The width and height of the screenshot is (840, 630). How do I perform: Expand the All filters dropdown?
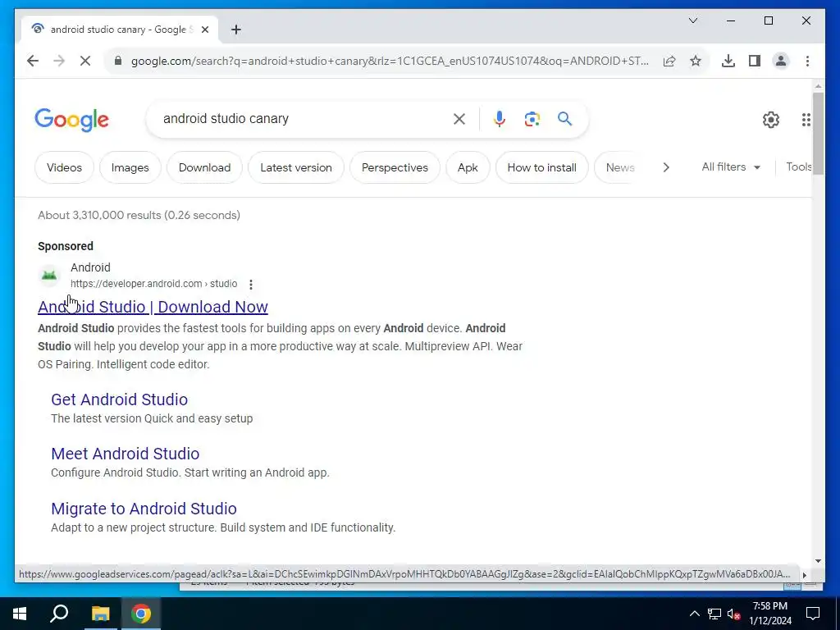coord(731,167)
